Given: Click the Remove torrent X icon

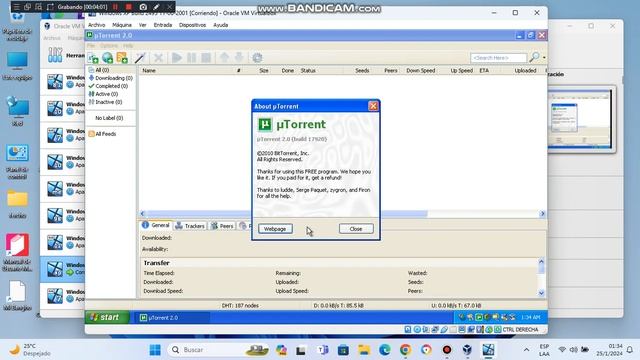Looking at the screenshot, I should (158, 58).
